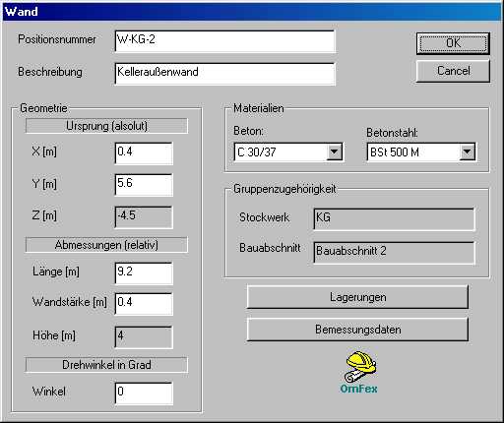504x423 pixels.
Task: Click the Höhe [m] field
Action: click(x=144, y=337)
